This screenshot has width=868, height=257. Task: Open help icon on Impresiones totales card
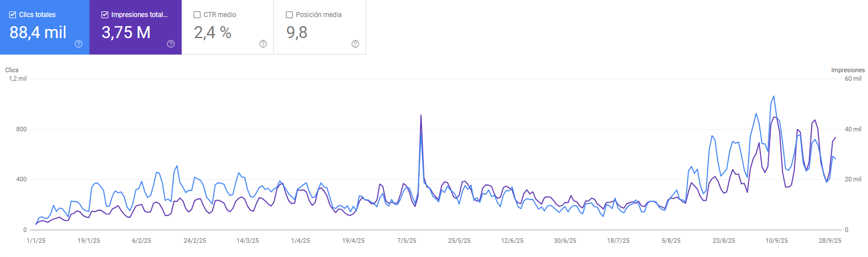(171, 44)
